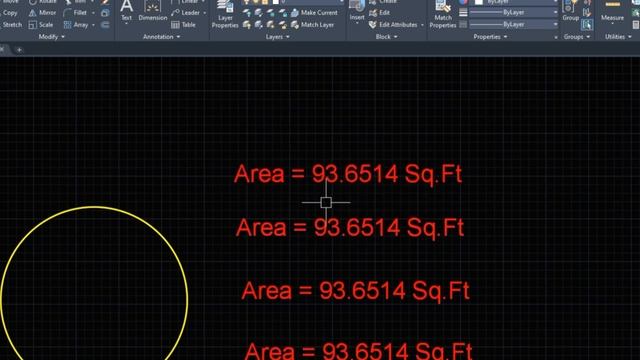Select the Array tool

(76, 25)
